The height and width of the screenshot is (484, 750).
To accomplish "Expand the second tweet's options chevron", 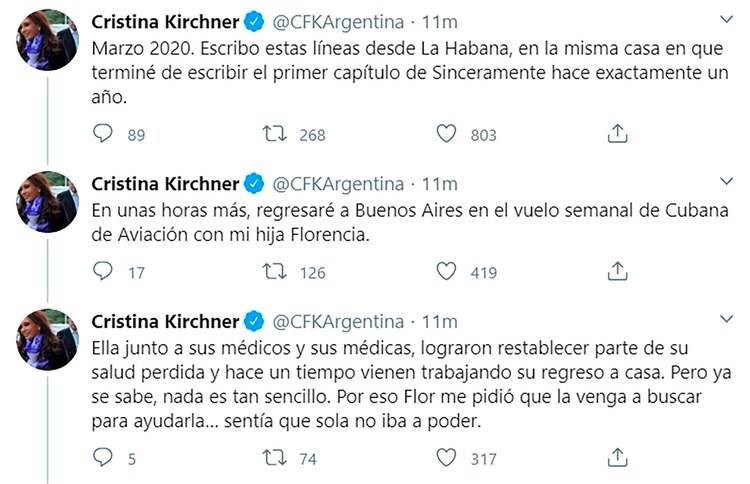I will [x=727, y=183].
